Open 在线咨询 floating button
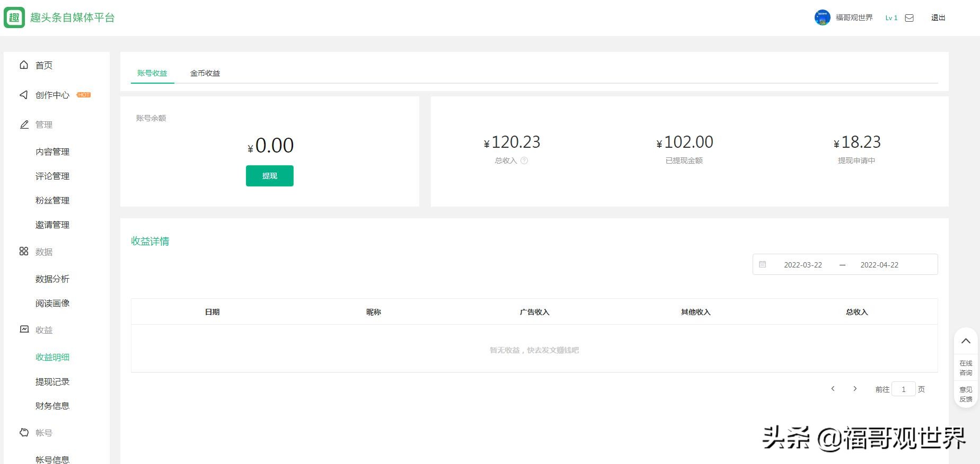The height and width of the screenshot is (464, 980). (966, 368)
